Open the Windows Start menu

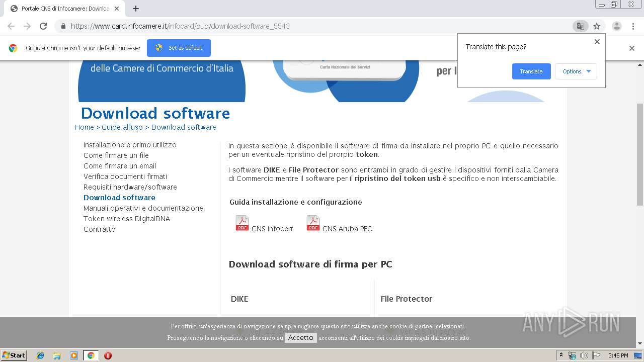click(x=14, y=355)
